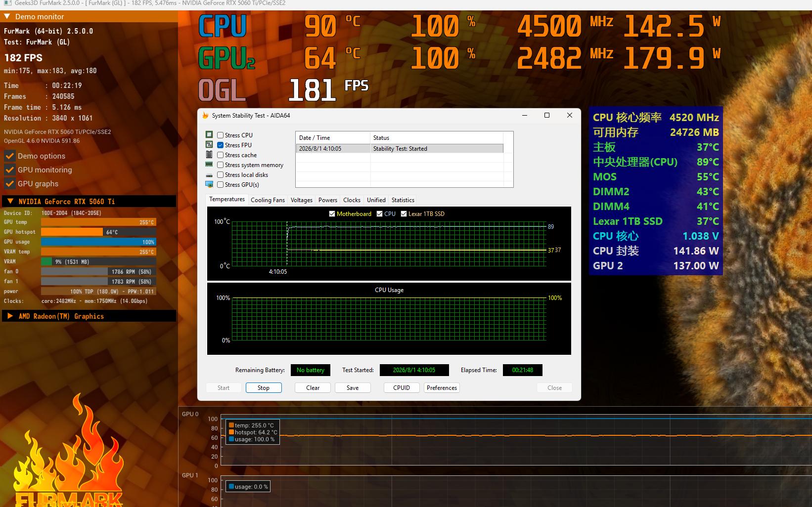812x507 pixels.
Task: Select the Stability Test: Started log row
Action: click(x=400, y=148)
